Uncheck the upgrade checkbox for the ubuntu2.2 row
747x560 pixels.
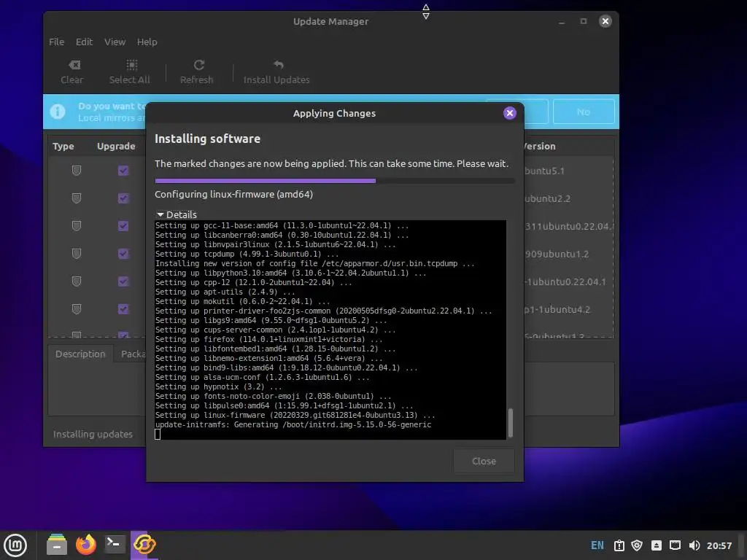tap(123, 198)
